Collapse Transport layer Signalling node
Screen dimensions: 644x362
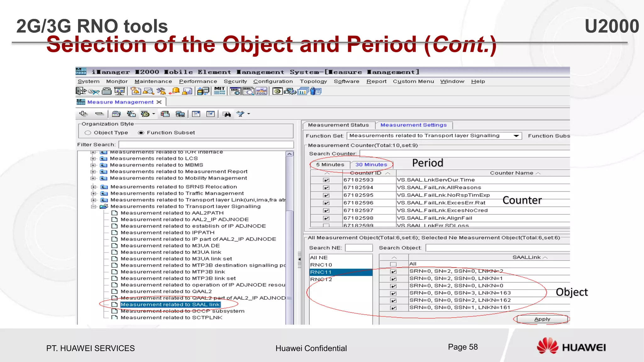click(x=93, y=207)
